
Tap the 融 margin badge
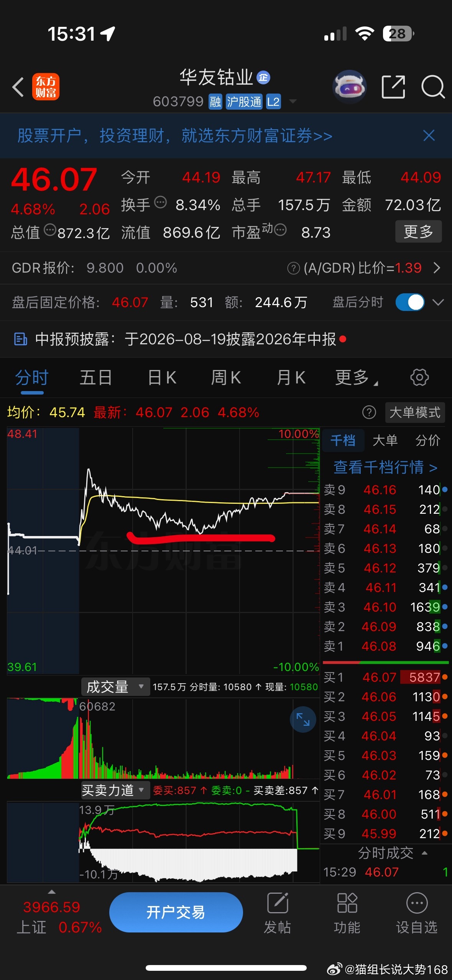click(215, 102)
